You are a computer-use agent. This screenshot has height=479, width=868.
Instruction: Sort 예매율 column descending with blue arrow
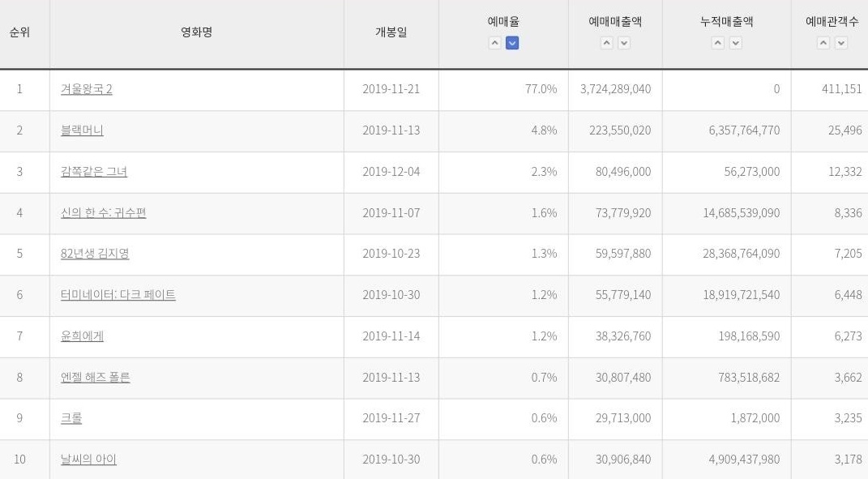(512, 43)
